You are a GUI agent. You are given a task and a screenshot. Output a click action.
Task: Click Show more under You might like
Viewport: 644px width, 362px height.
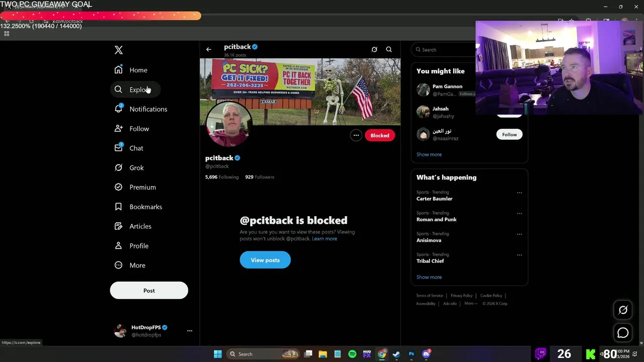coord(429,154)
